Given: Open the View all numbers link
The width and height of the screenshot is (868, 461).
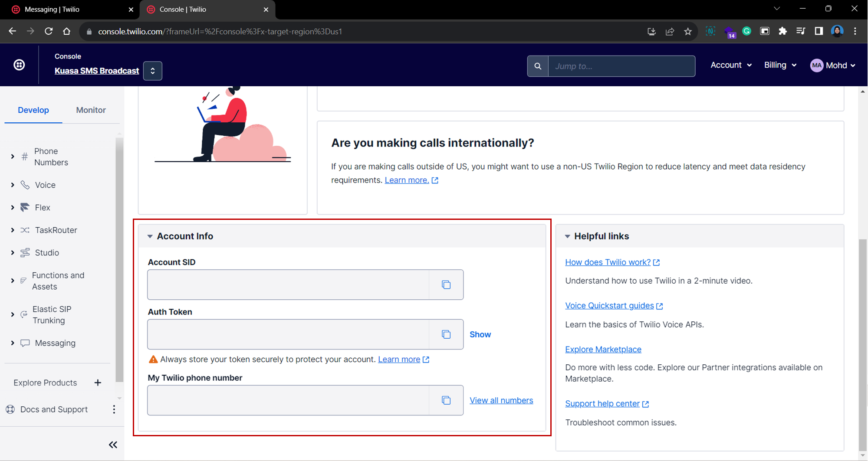Looking at the screenshot, I should coord(501,400).
